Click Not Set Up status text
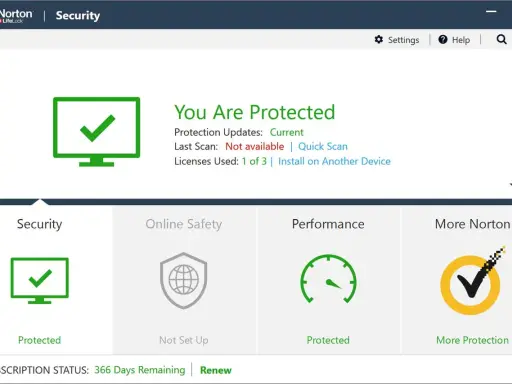 coord(184,340)
